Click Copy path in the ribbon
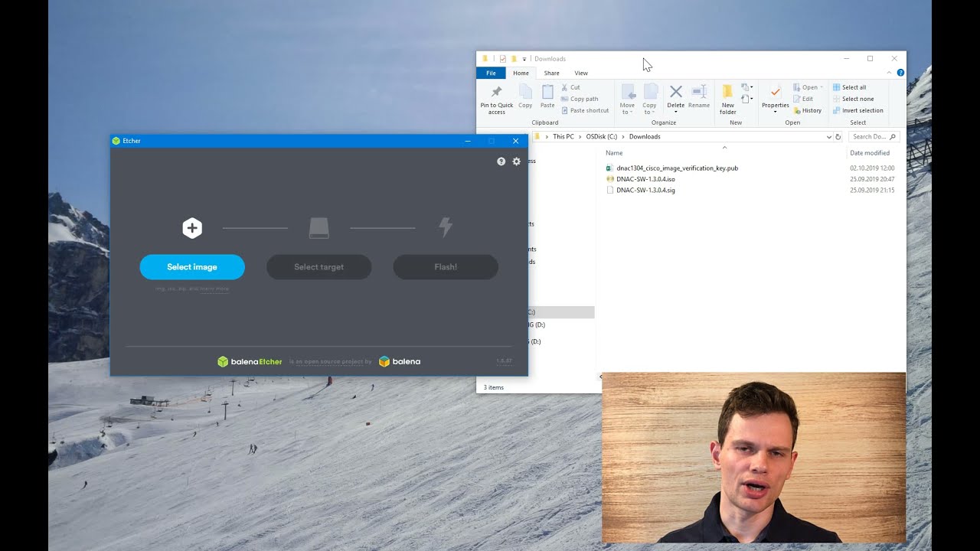Viewport: 980px width, 551px height. 580,99
